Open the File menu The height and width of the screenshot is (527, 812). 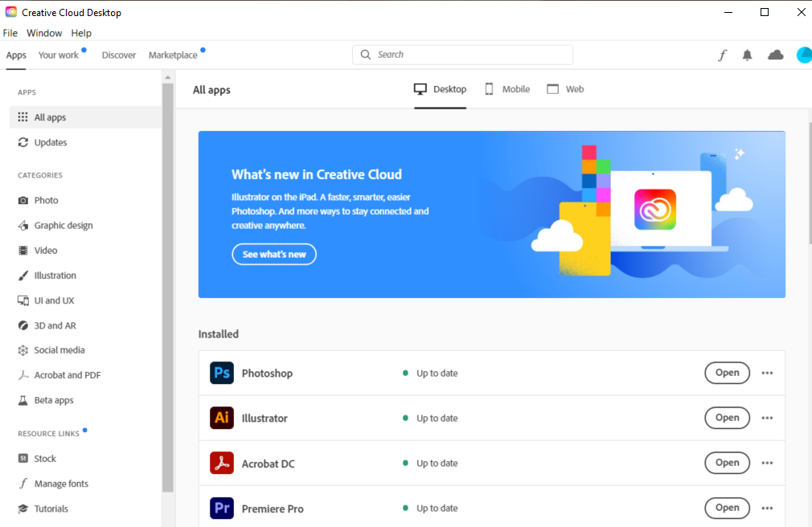coord(10,33)
